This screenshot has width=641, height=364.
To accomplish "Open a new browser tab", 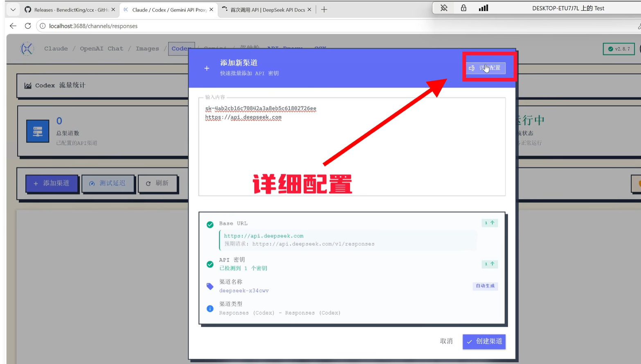I will 324,9.
